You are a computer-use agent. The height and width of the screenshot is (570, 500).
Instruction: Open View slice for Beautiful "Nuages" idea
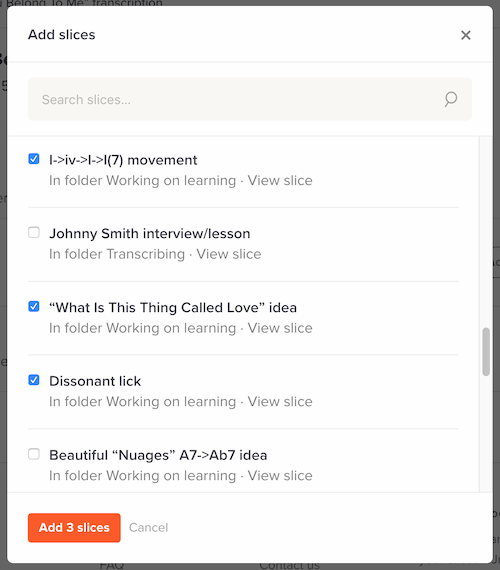click(280, 475)
